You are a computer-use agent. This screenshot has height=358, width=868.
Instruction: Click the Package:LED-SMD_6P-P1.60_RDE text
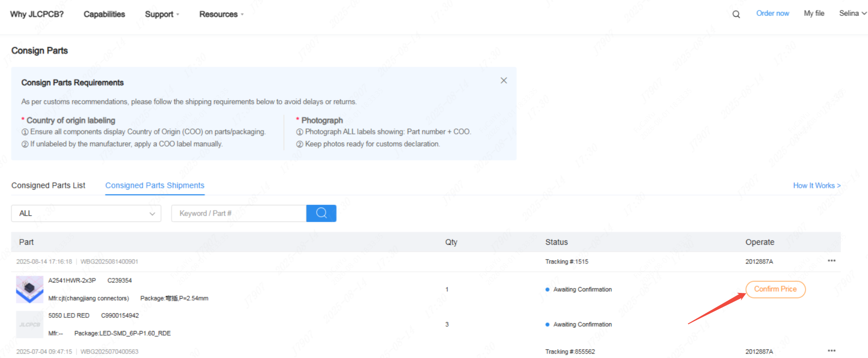coord(123,333)
